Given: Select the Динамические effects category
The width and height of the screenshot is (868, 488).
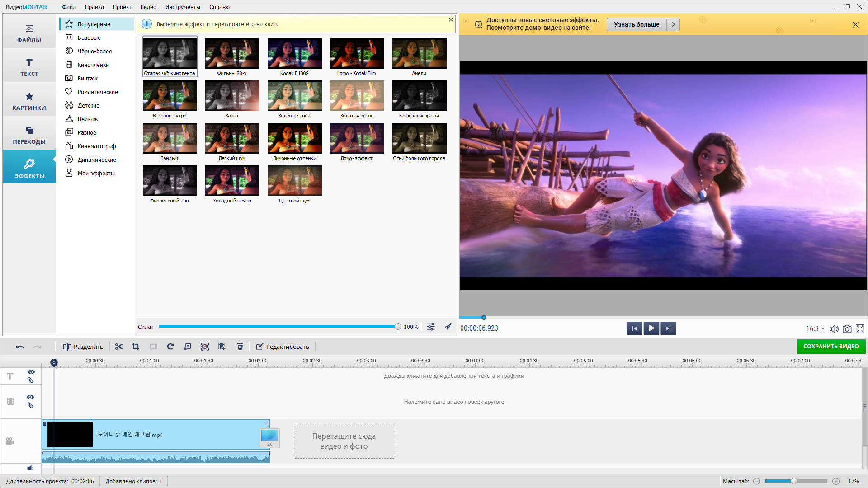Looking at the screenshot, I should point(96,160).
